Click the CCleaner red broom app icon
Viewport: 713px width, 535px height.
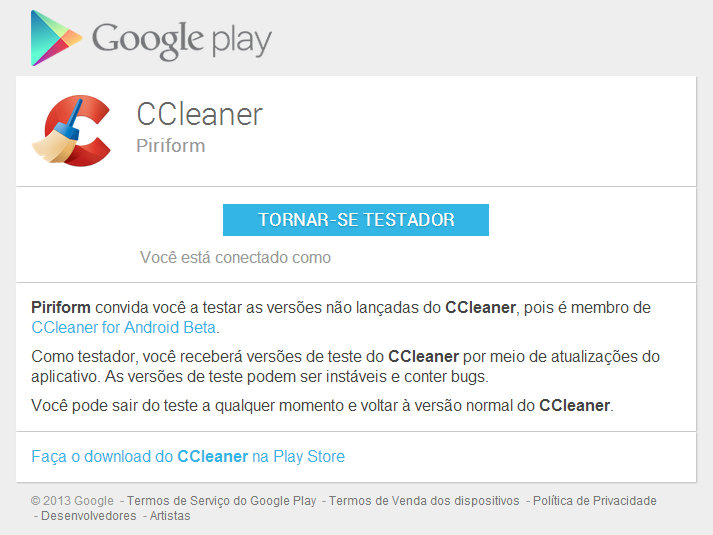(x=71, y=130)
